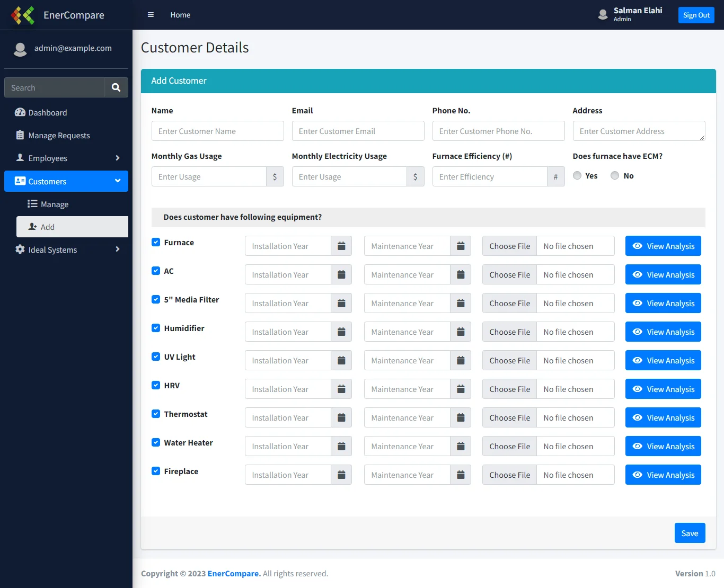
Task: Click the Save button
Action: coord(690,533)
